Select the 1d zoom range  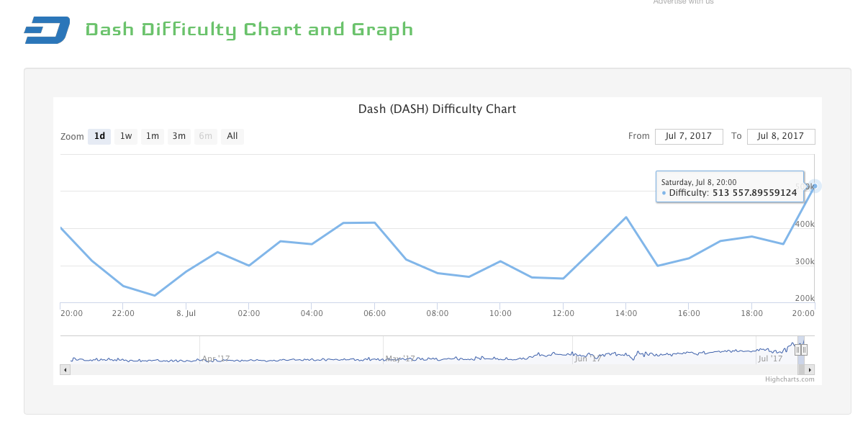99,136
